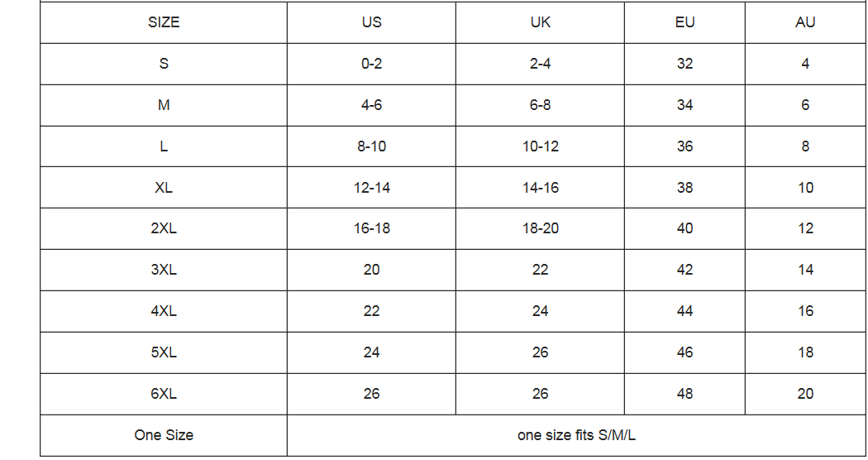This screenshot has width=868, height=460.
Task: Select the AU column header cell
Action: point(805,22)
